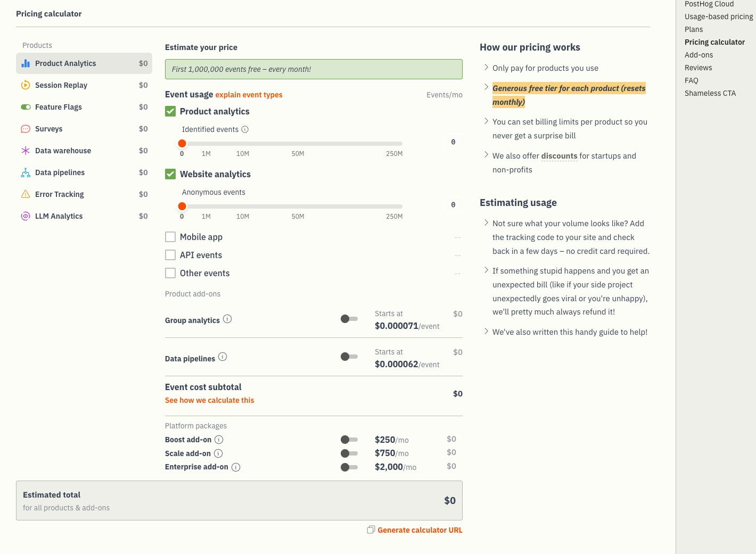Check the Other events checkbox
Image resolution: width=756 pixels, height=554 pixels.
coord(170,273)
